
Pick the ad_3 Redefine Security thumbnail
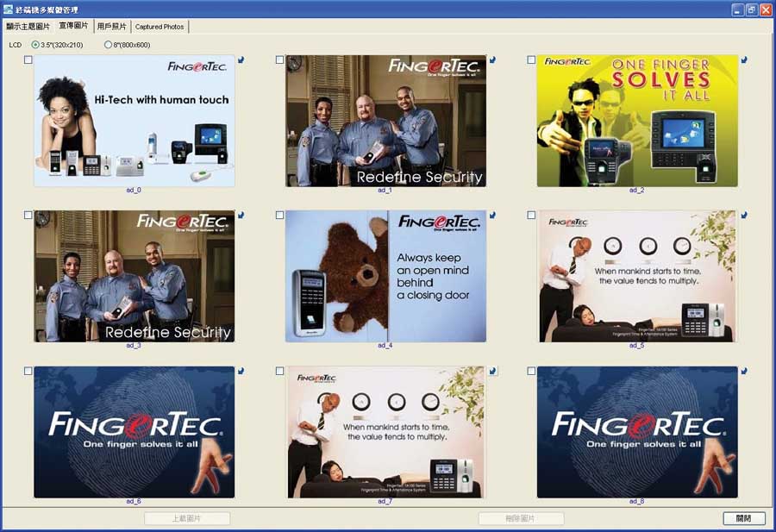[135, 276]
